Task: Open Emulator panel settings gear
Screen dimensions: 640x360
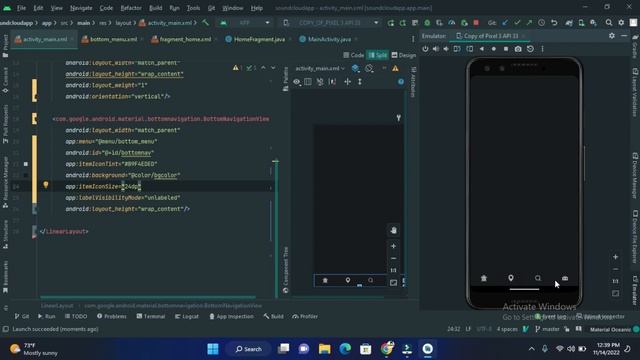Action: (x=611, y=36)
